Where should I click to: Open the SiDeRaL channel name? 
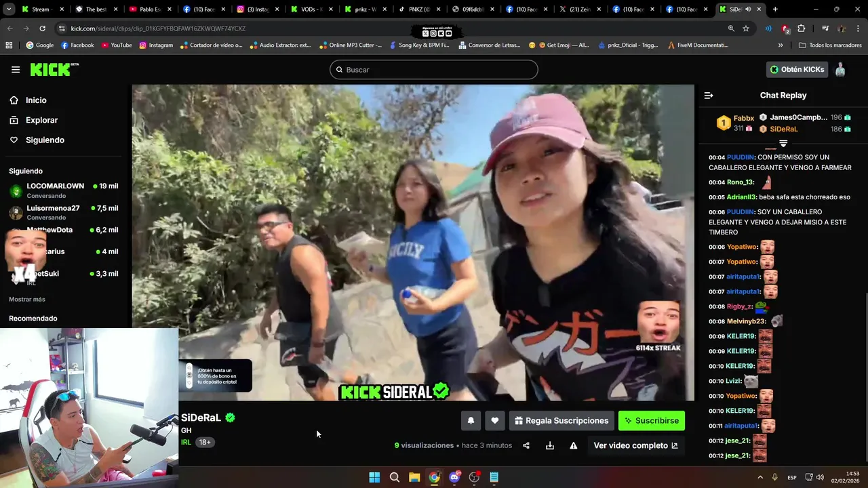coord(201,418)
